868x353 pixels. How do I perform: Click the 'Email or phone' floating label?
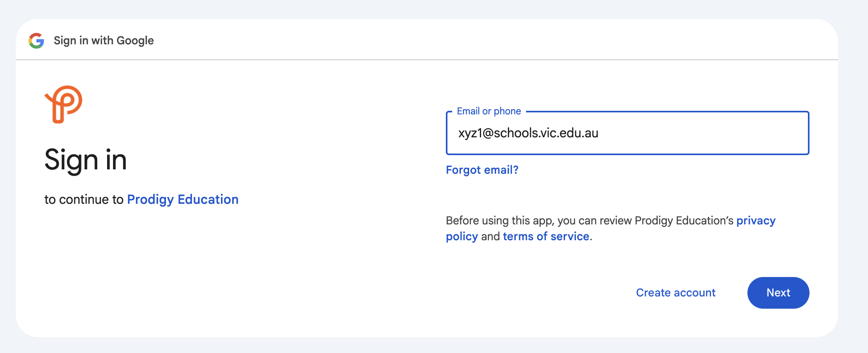pyautogui.click(x=489, y=111)
